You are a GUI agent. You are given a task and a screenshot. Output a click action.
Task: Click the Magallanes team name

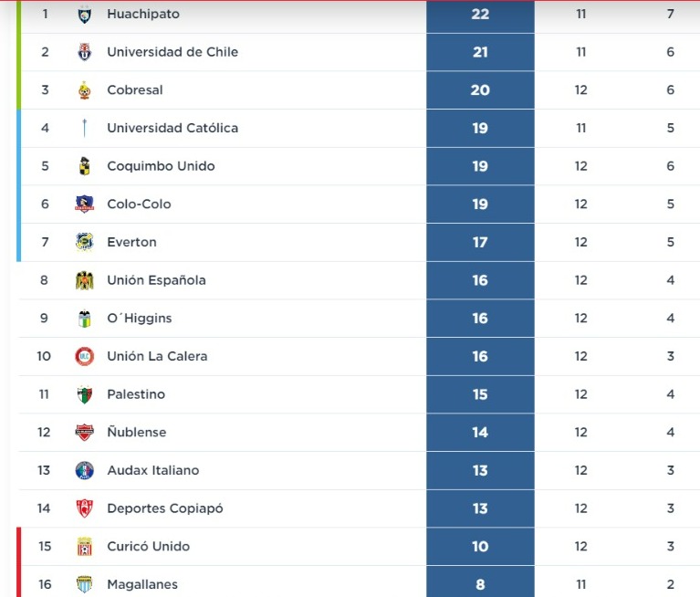142,584
